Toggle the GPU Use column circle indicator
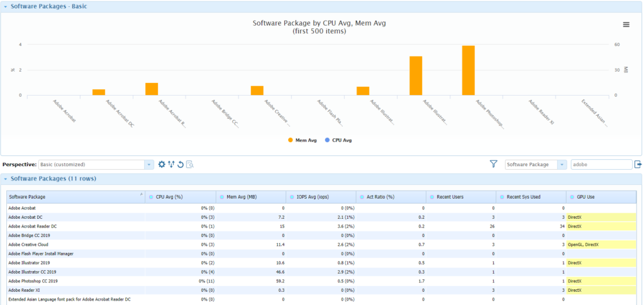 (572, 197)
